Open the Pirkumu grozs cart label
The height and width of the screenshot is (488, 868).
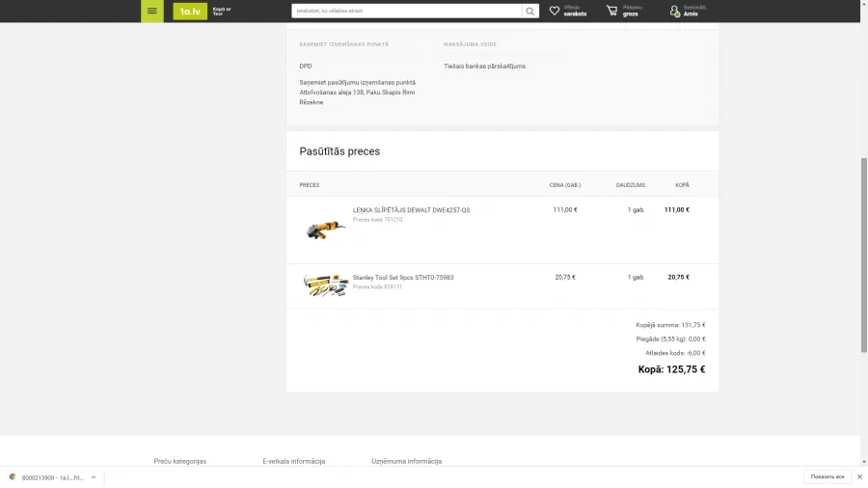click(x=632, y=11)
